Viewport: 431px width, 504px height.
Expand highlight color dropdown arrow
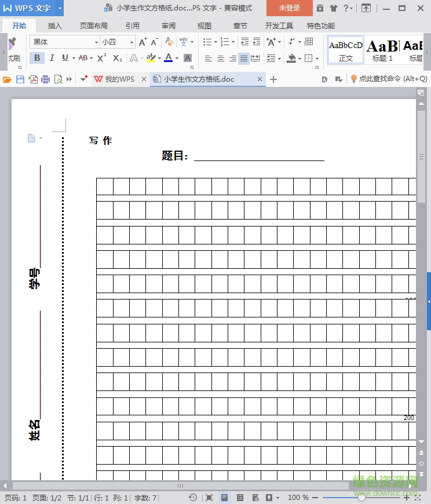pyautogui.click(x=160, y=58)
